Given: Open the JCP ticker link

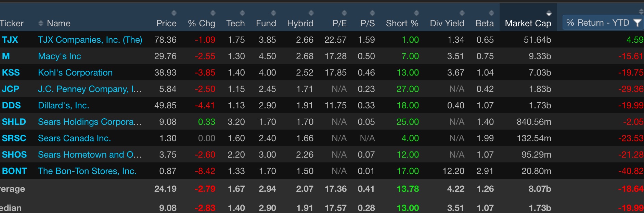Looking at the screenshot, I should 11,89.
